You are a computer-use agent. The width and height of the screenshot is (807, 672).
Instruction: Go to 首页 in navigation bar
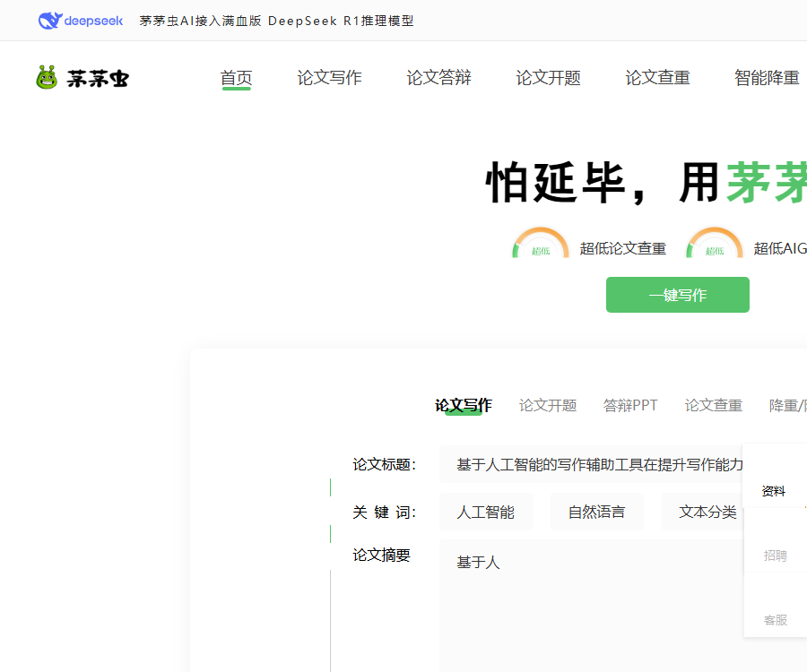(236, 78)
